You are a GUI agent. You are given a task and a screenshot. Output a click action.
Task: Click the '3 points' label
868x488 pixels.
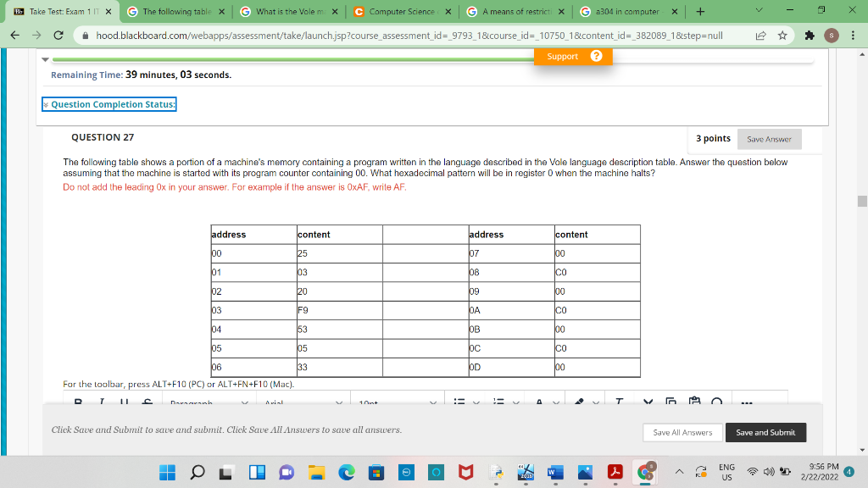[713, 138]
